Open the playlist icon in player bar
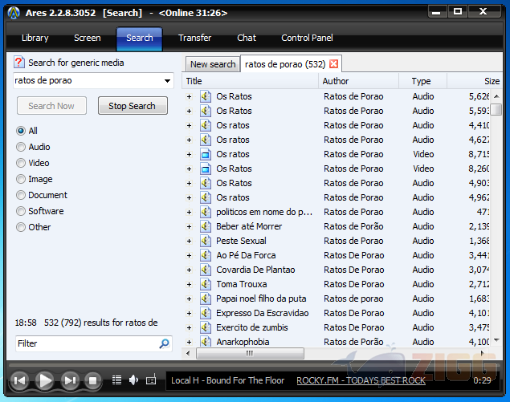This screenshot has height=402, width=510. coord(117,380)
